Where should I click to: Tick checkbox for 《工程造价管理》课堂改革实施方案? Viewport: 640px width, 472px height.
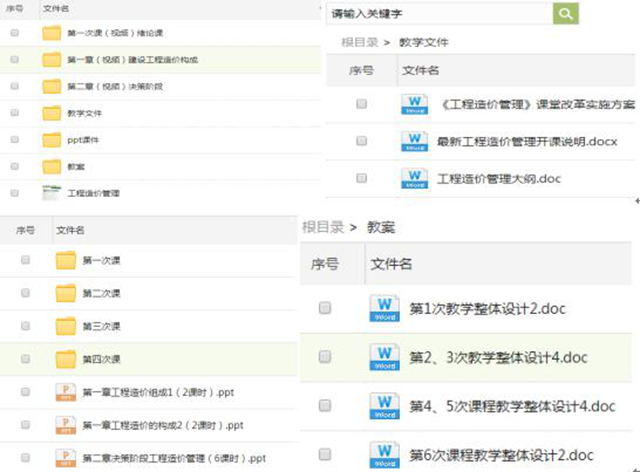click(x=361, y=104)
